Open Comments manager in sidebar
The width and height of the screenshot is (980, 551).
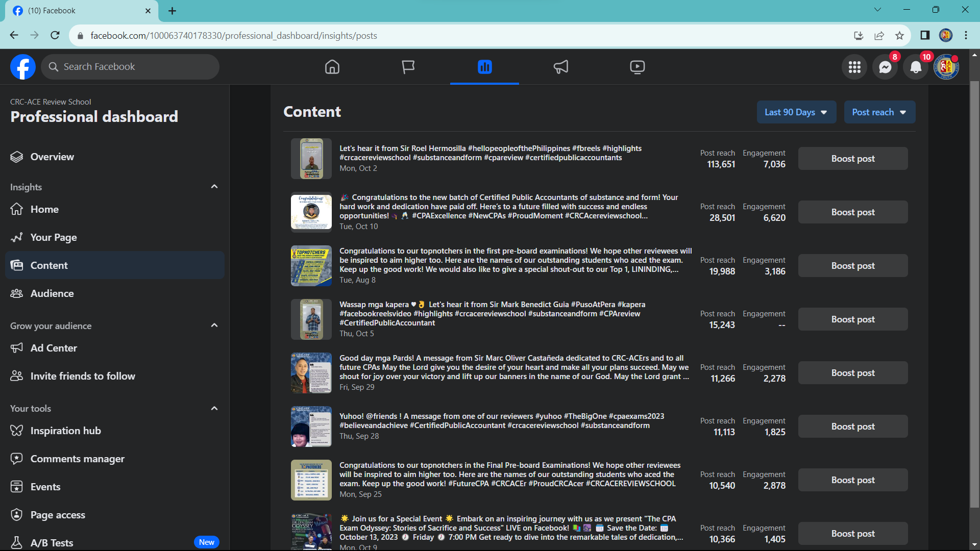coord(77,459)
